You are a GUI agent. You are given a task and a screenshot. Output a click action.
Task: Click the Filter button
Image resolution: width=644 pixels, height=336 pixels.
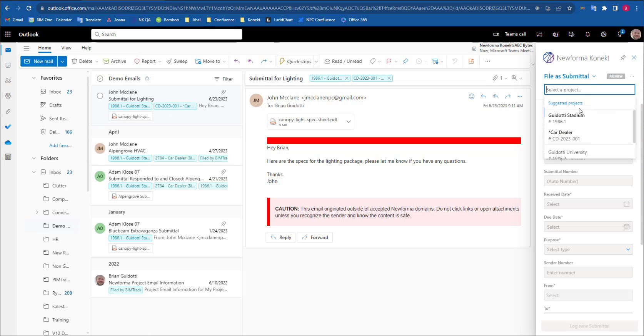pyautogui.click(x=224, y=79)
